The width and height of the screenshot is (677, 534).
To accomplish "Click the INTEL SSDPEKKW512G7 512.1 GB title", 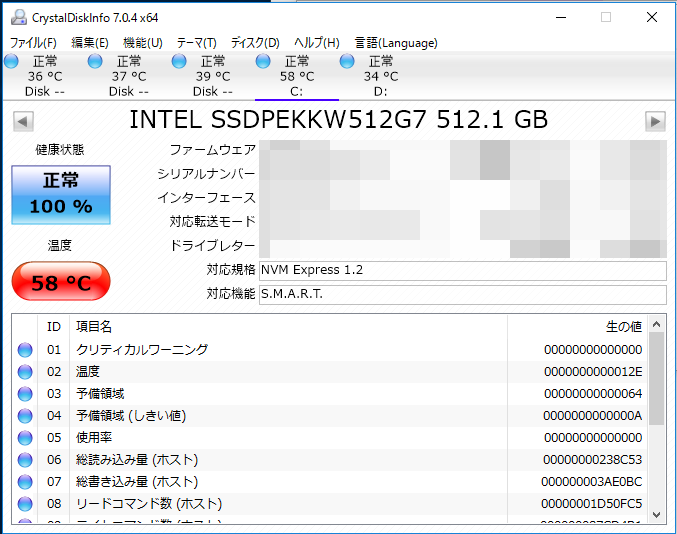I will (338, 120).
